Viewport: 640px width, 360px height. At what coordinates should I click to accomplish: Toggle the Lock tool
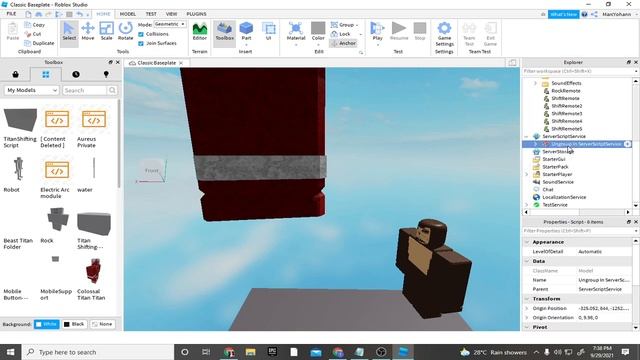pos(342,34)
